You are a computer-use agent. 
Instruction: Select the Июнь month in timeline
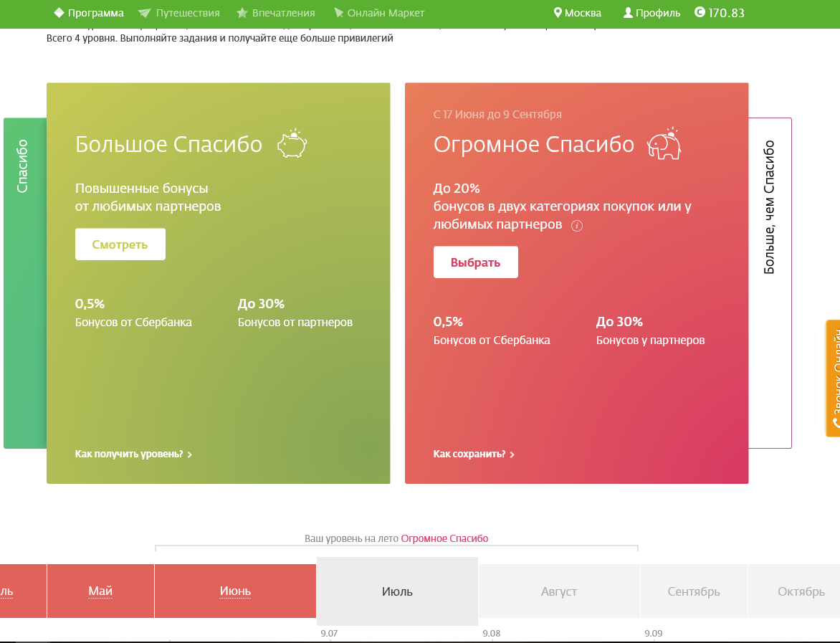coord(235,591)
